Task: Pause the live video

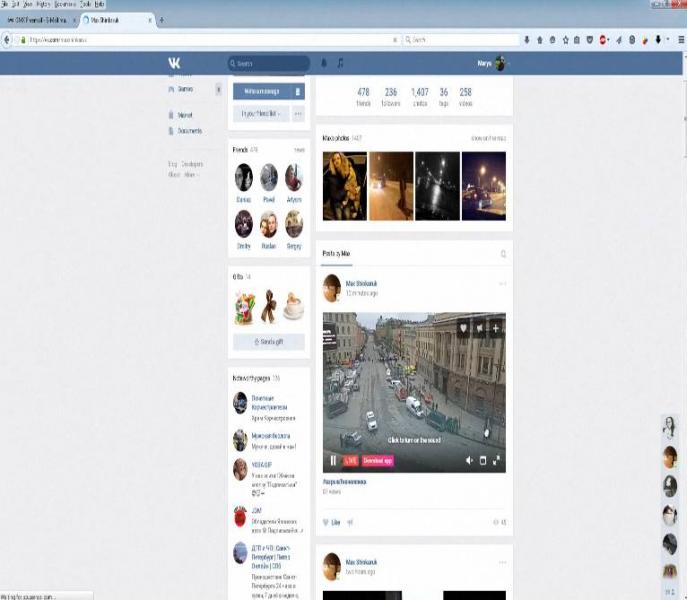Action: pos(334,460)
